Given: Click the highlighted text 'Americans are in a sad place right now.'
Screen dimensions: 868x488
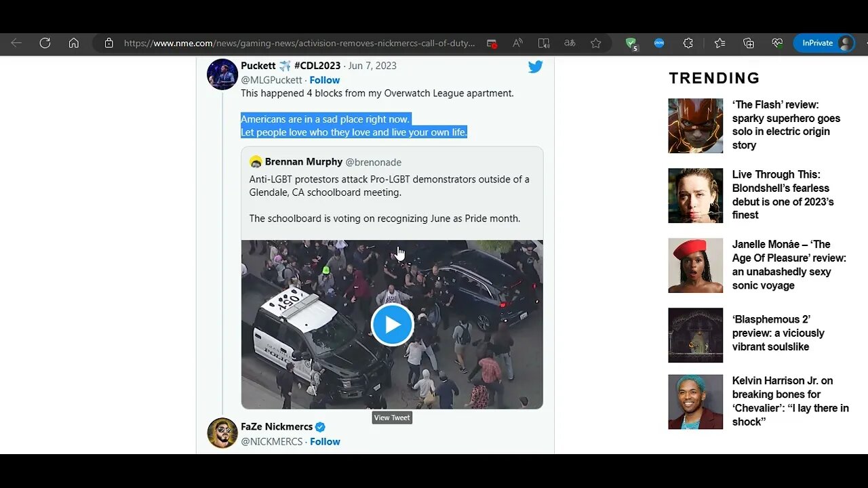Looking at the screenshot, I should [325, 119].
